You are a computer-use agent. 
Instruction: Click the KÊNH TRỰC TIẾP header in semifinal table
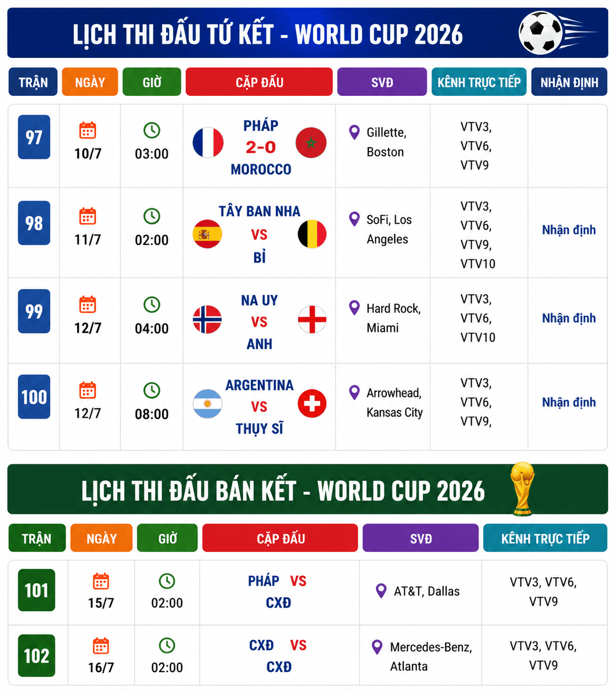pos(545,538)
